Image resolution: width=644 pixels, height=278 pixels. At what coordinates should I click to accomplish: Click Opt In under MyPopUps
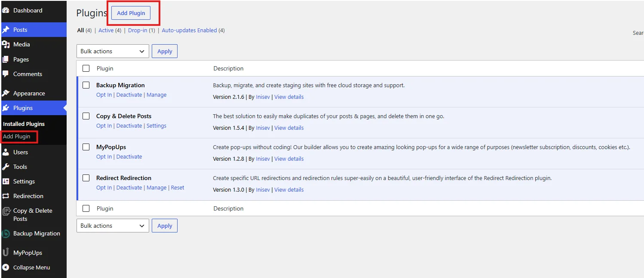pos(104,157)
